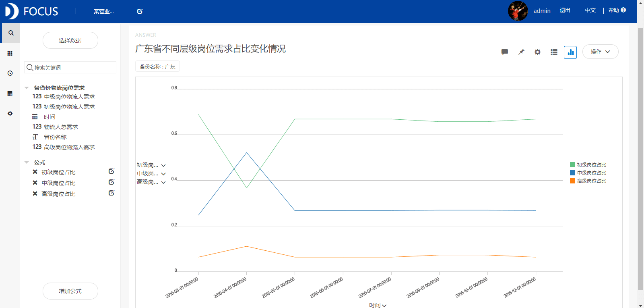Open the 操作 dropdown menu
The image size is (644, 308).
click(600, 52)
